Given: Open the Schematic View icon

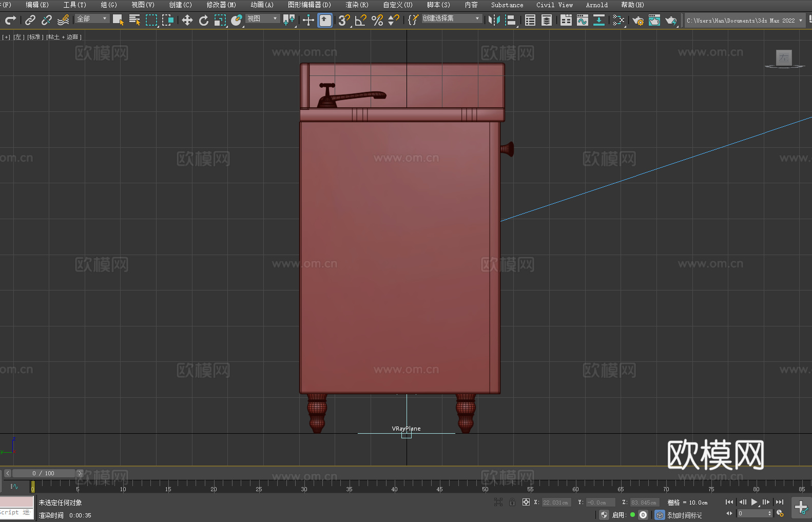Looking at the screenshot, I should click(x=599, y=20).
